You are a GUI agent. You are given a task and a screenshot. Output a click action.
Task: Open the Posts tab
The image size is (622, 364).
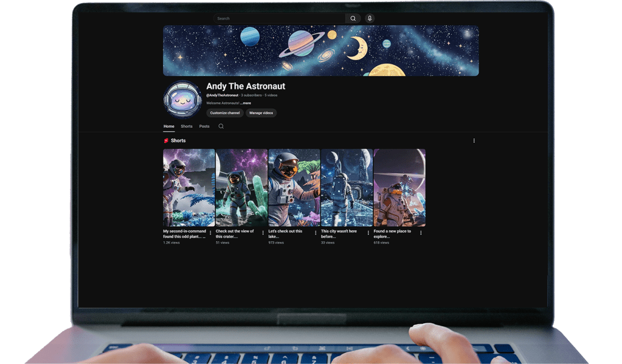point(204,126)
